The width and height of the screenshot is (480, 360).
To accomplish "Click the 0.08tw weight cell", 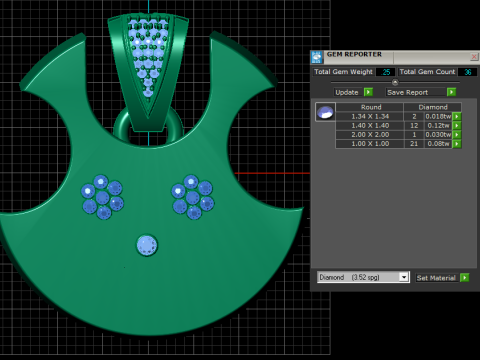I will (438, 144).
